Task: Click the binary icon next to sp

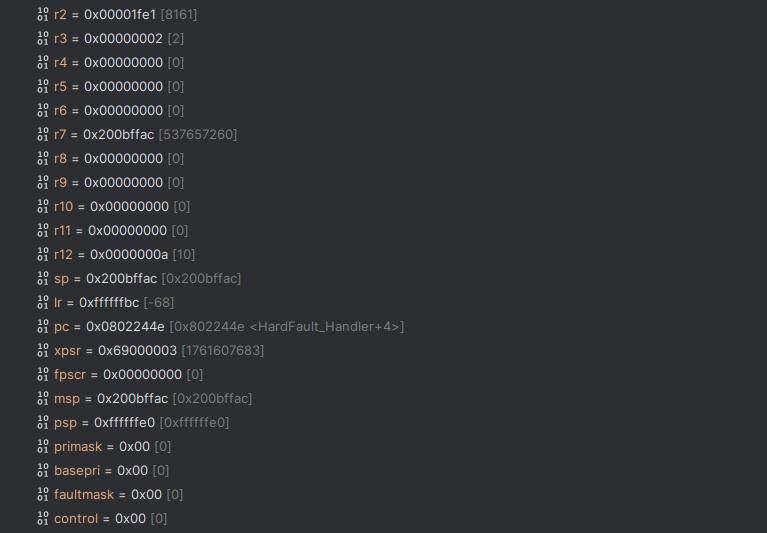Action: click(x=42, y=278)
